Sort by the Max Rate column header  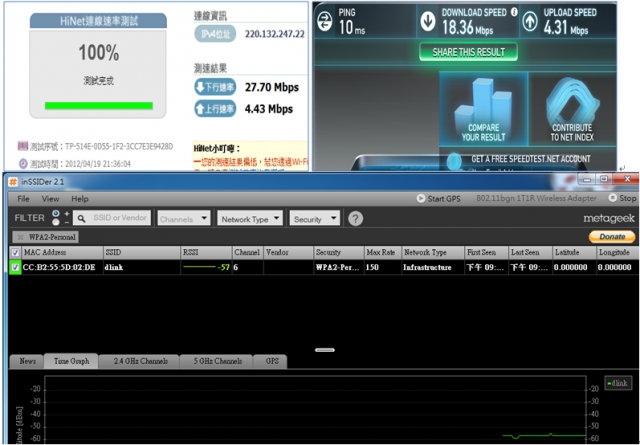coord(382,252)
